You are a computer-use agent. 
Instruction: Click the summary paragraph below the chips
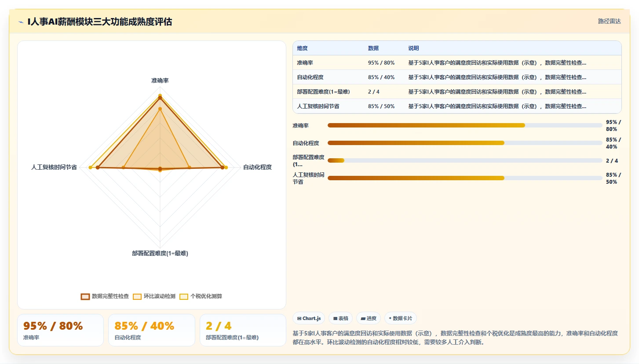point(455,338)
